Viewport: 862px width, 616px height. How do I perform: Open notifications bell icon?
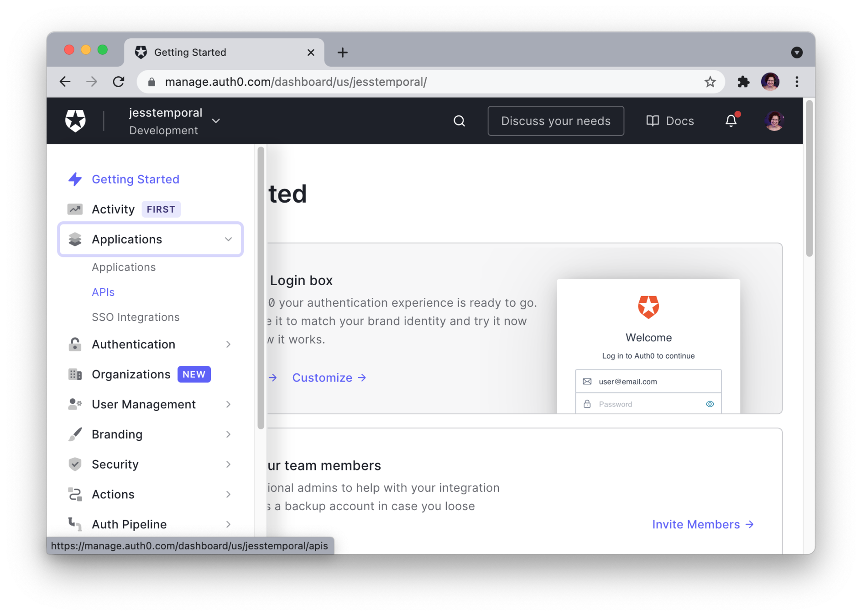[731, 120]
